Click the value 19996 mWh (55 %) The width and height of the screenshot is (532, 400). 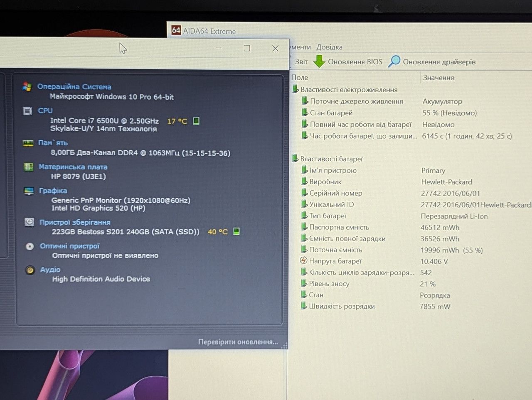(451, 250)
